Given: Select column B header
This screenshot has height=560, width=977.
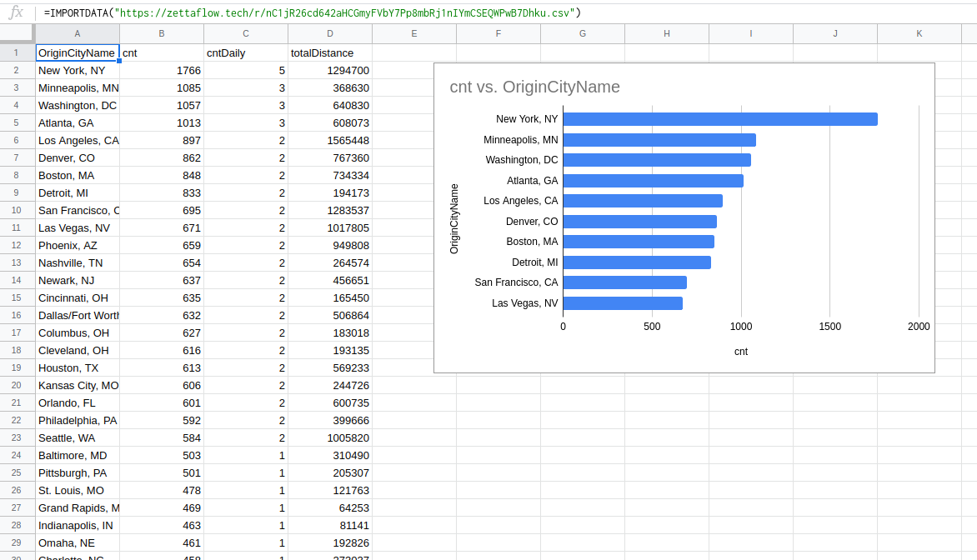Looking at the screenshot, I should [x=162, y=33].
